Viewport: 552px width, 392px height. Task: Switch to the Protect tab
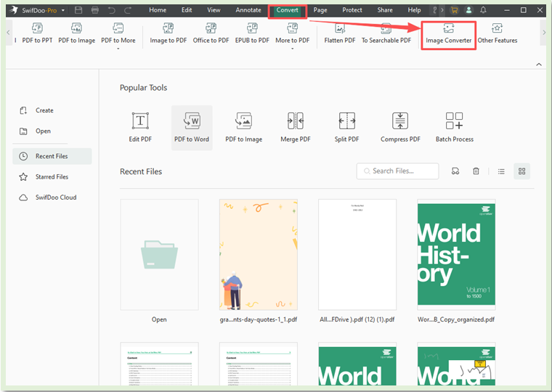coord(352,10)
